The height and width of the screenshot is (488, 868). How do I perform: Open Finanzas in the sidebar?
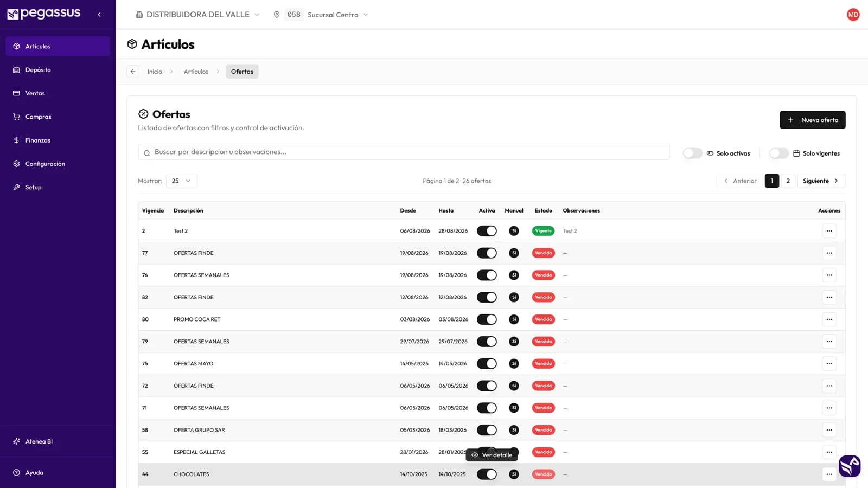point(58,140)
